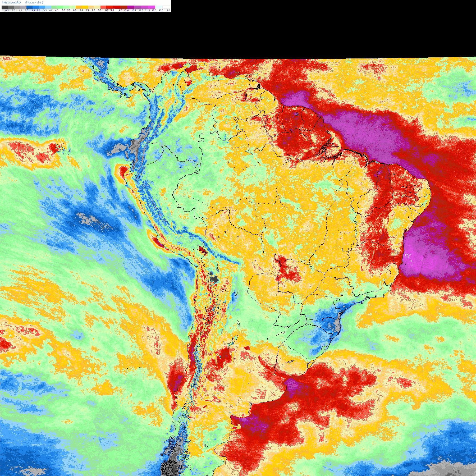This screenshot has height=476, width=476.
Task: Click the 0.5 legend value
Action: click(7, 10)
